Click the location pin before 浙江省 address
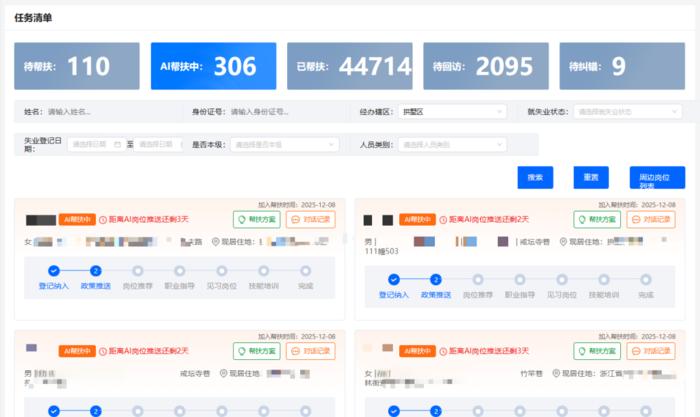 click(x=556, y=373)
